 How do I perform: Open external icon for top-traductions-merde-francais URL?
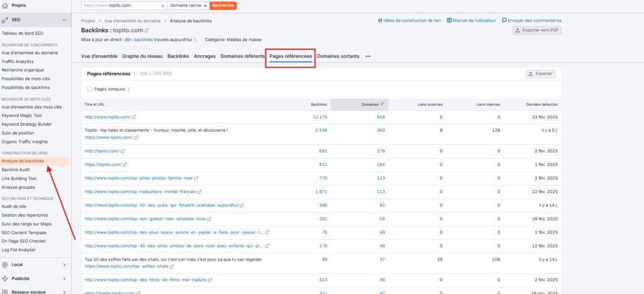tap(199, 192)
